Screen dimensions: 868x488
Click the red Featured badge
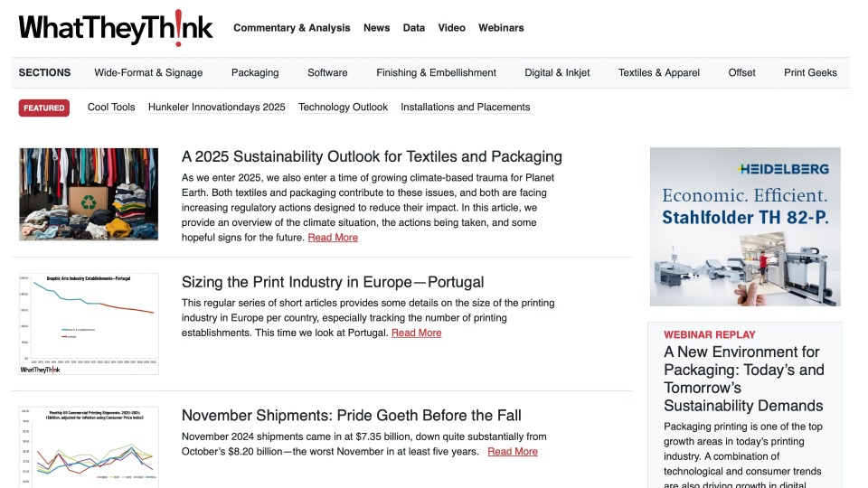click(x=43, y=108)
